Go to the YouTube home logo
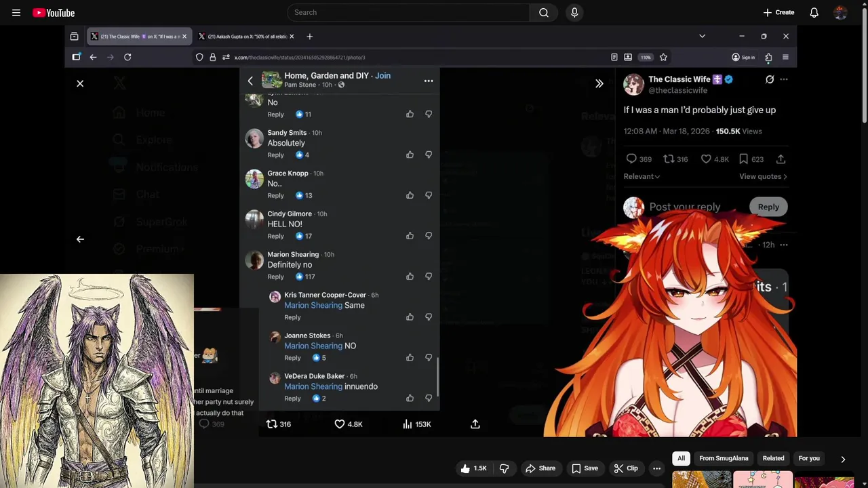The width and height of the screenshot is (868, 488). pos(54,12)
